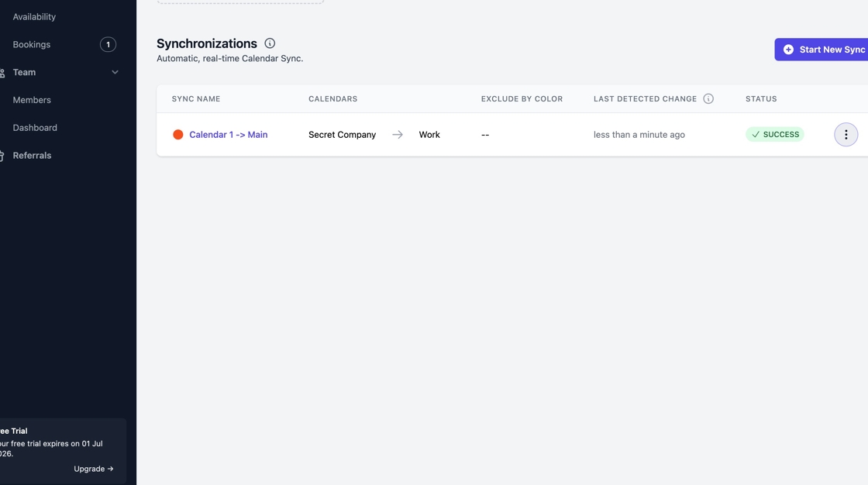The height and width of the screenshot is (485, 868).
Task: Click the Upgrade link in the trial card
Action: pos(93,469)
